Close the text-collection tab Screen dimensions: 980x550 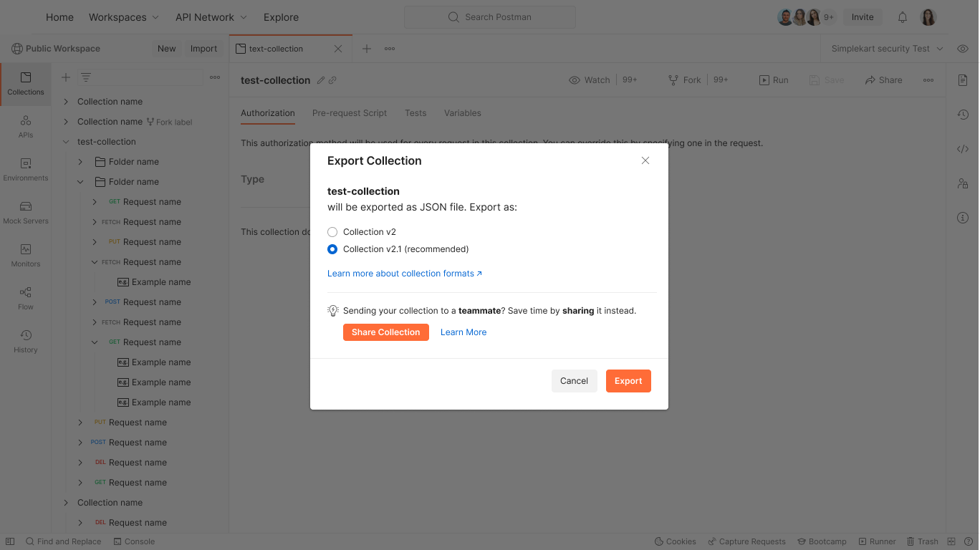click(338, 49)
